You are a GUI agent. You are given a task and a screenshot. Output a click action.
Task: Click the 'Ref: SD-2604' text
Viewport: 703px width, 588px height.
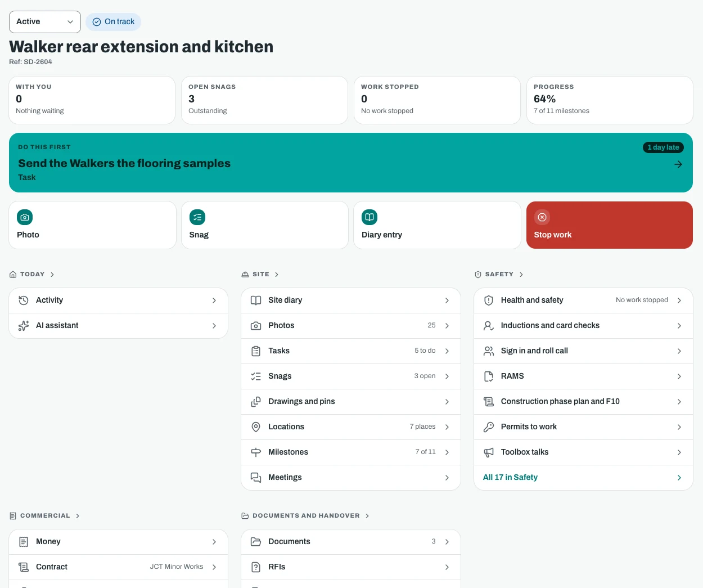point(30,62)
